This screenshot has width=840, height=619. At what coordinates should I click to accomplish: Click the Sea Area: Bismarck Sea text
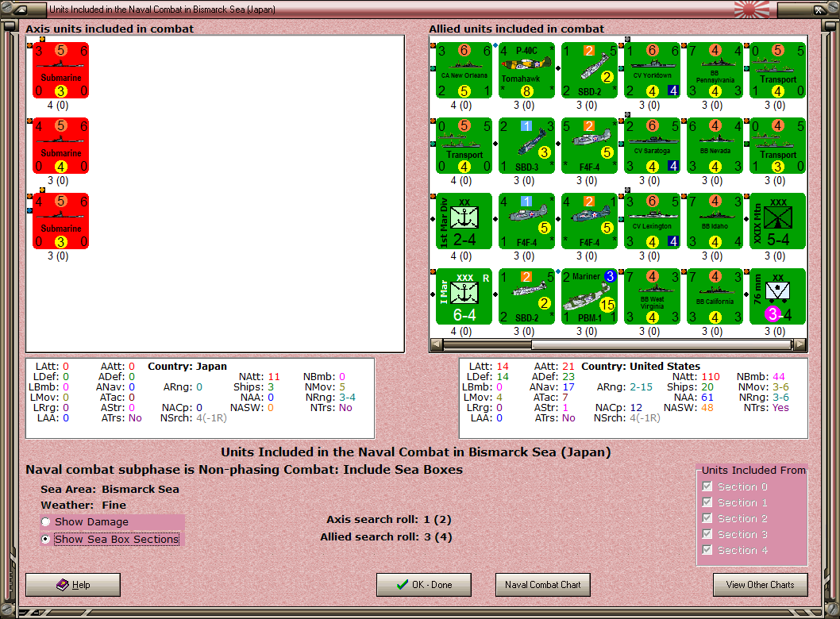point(110,489)
